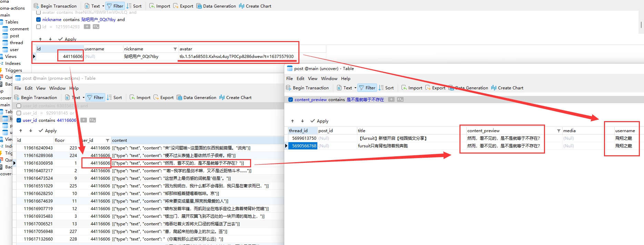Open Text dropdown arrow in uncover post window

click(355, 88)
